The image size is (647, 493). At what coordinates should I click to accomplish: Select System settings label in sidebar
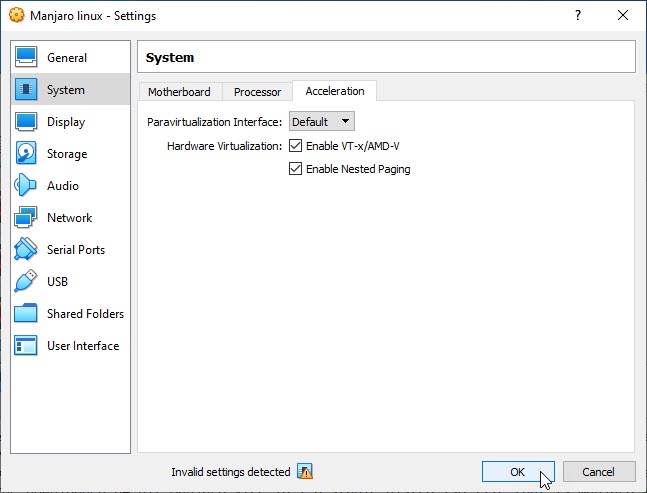tap(66, 90)
